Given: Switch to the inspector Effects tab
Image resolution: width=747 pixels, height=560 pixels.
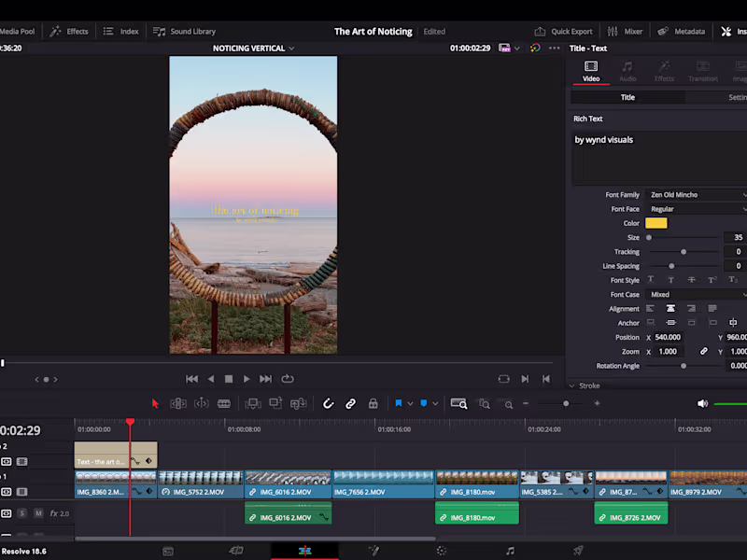Looking at the screenshot, I should 664,72.
